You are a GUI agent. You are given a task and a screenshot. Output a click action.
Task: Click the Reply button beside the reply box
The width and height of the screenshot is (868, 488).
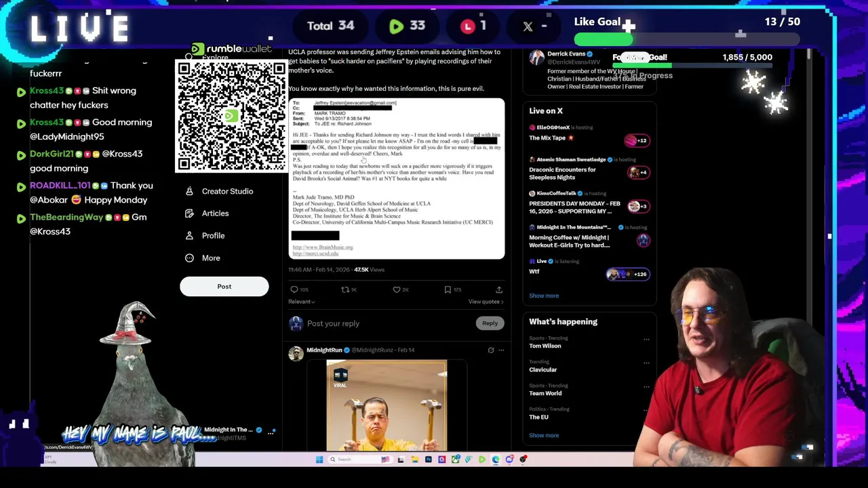(490, 323)
